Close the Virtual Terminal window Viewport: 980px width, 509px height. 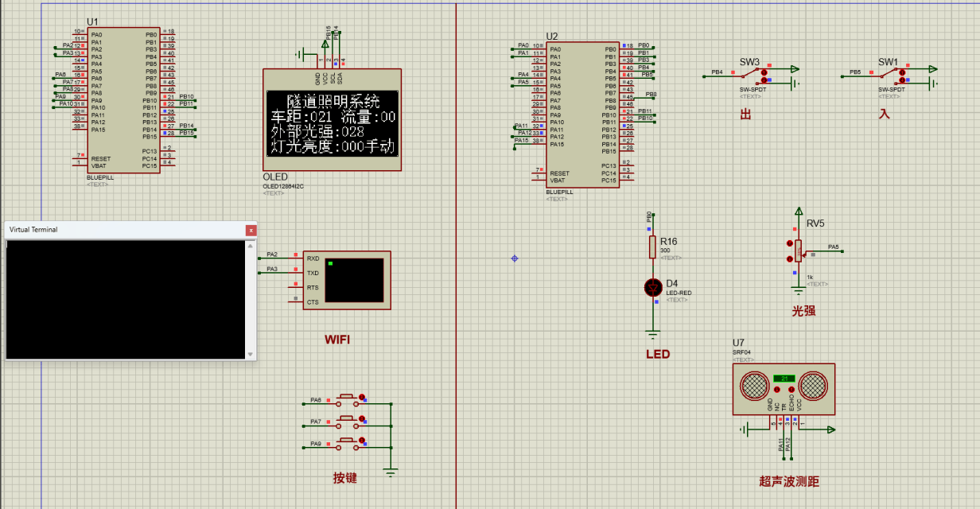(251, 230)
